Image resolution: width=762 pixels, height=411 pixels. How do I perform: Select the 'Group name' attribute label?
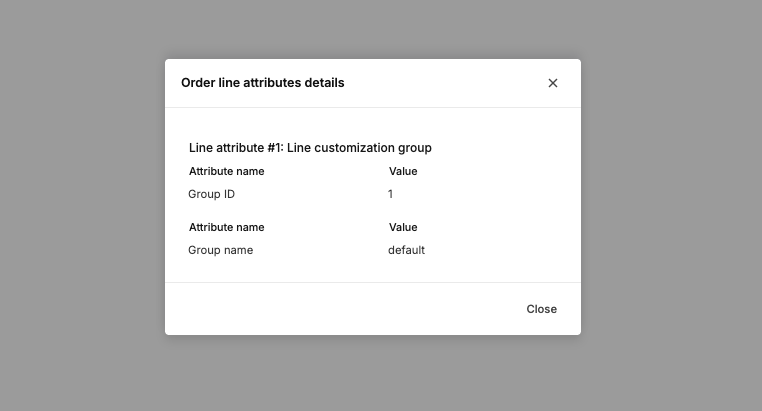click(220, 250)
